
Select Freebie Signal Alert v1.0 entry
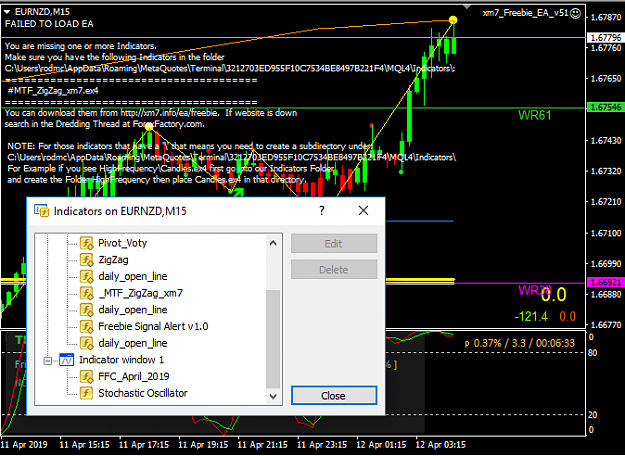click(x=153, y=326)
